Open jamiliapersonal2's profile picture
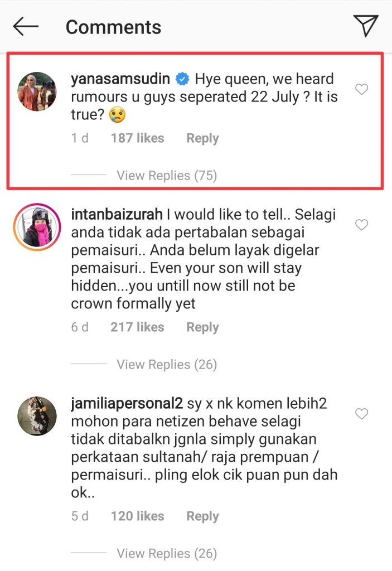Image resolution: width=392 pixels, height=571 pixels. coord(37,416)
